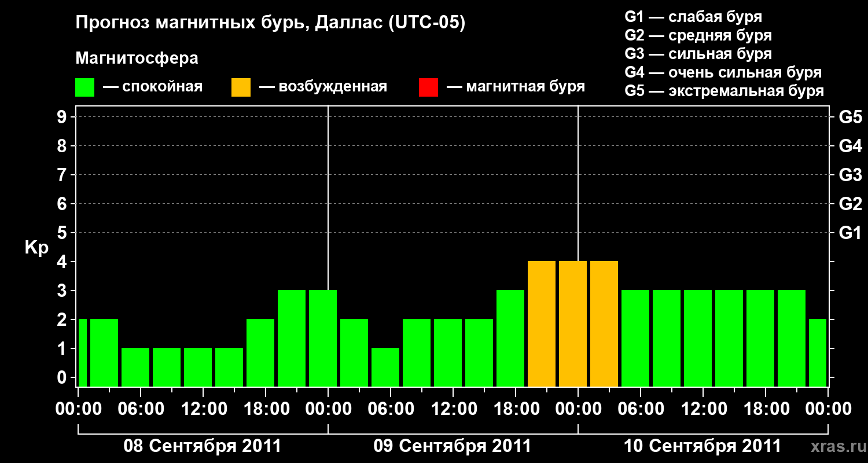Click the 'Магнитосфера' heading
The width and height of the screenshot is (868, 463).
(137, 58)
